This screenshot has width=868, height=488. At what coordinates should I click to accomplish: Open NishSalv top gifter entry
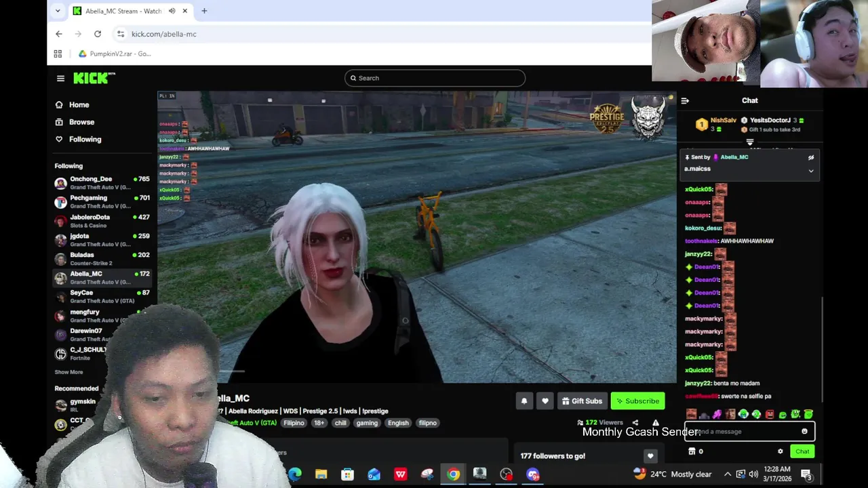coord(716,125)
